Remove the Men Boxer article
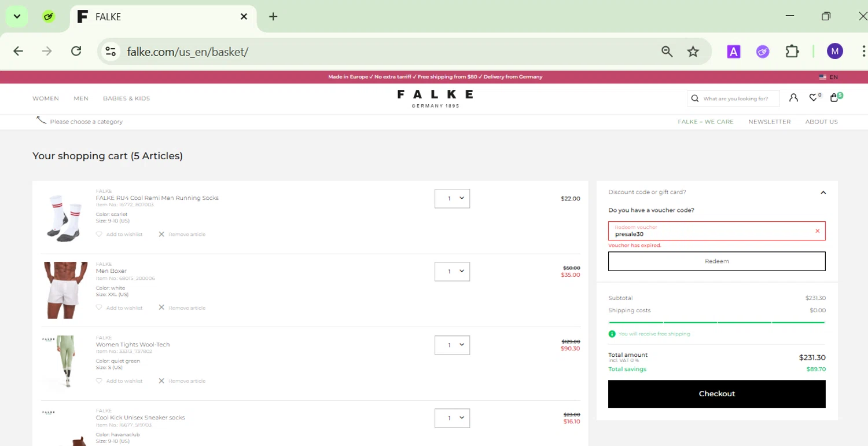868x446 pixels. [x=182, y=308]
